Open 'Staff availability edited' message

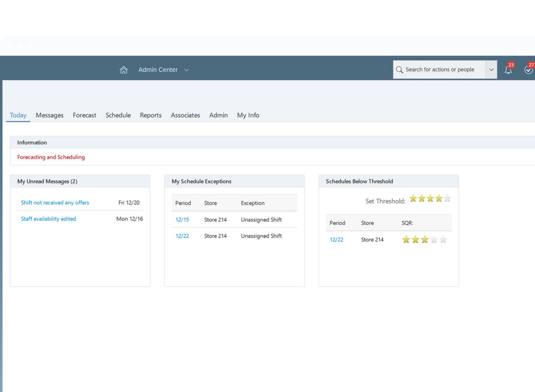coord(49,219)
